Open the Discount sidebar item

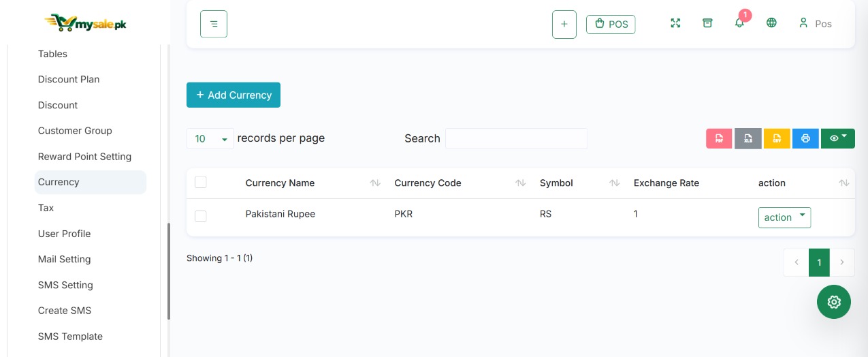[x=58, y=106]
